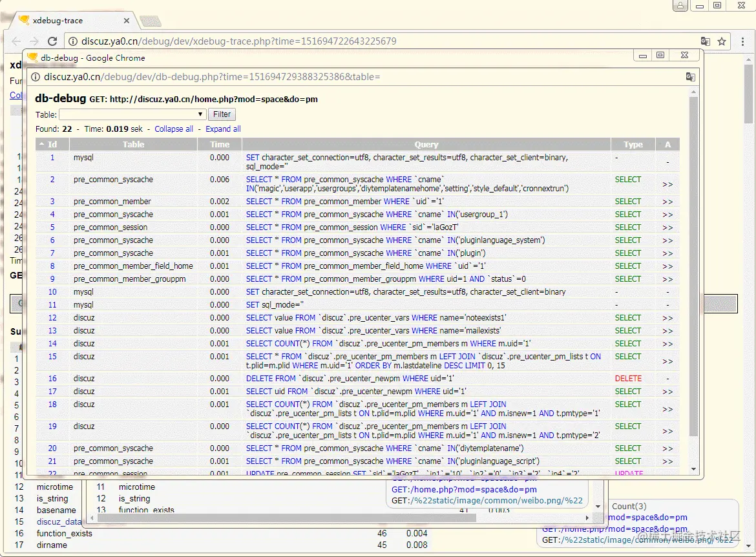Expand details arrow for query 15
Image resolution: width=756 pixels, height=557 pixels.
(667, 361)
